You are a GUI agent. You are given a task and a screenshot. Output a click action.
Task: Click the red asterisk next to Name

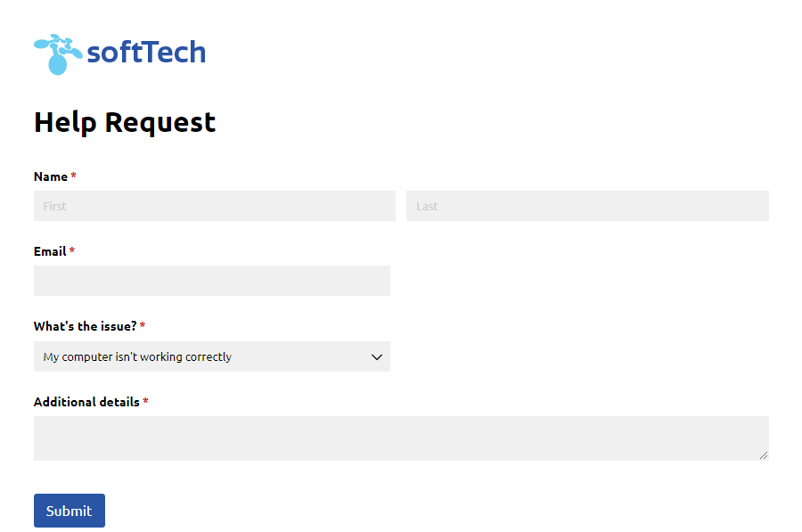point(74,176)
